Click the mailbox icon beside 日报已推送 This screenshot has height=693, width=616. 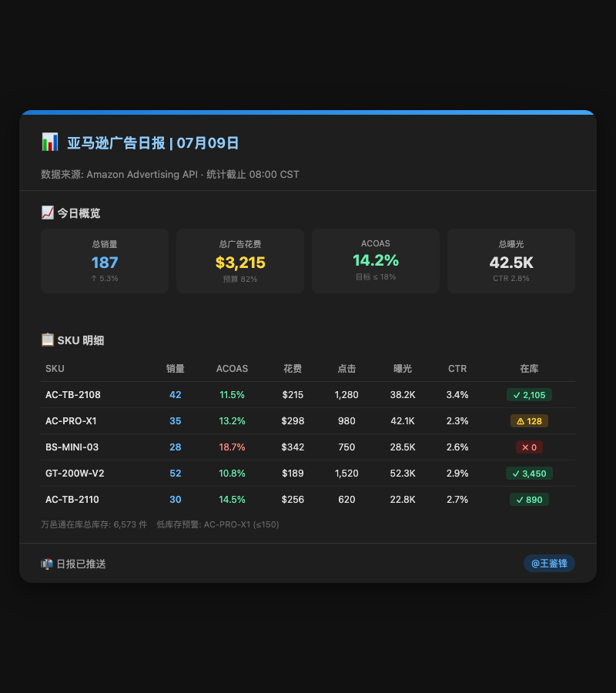tap(47, 564)
